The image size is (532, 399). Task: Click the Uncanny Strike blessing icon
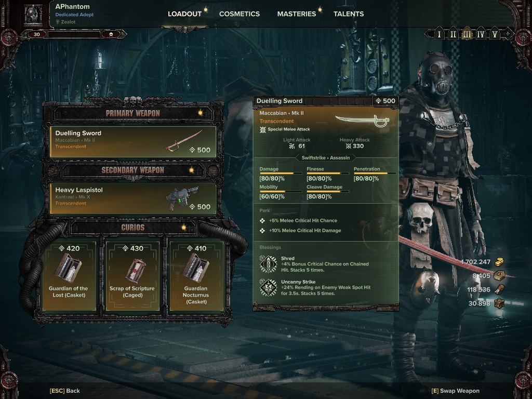[268, 287]
